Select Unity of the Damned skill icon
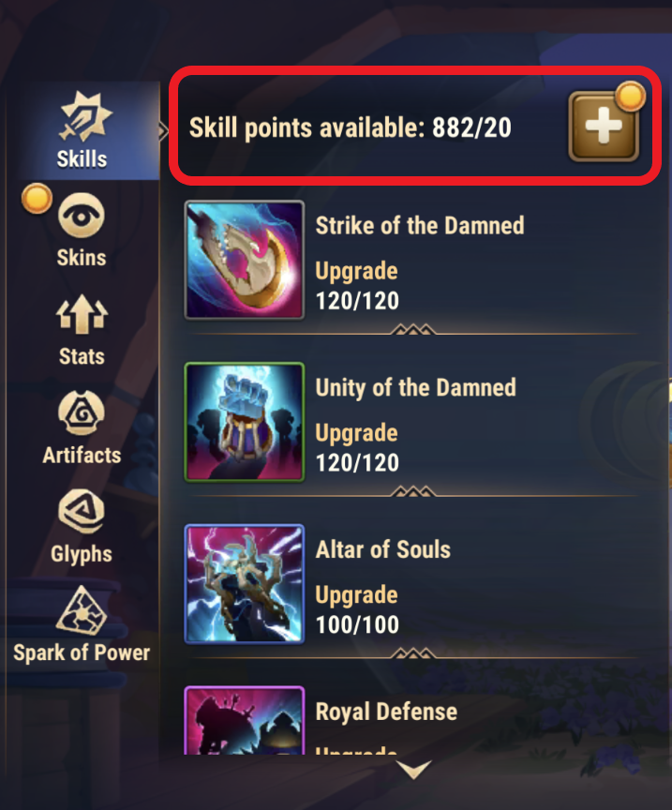Viewport: 672px width, 810px height. pyautogui.click(x=245, y=422)
